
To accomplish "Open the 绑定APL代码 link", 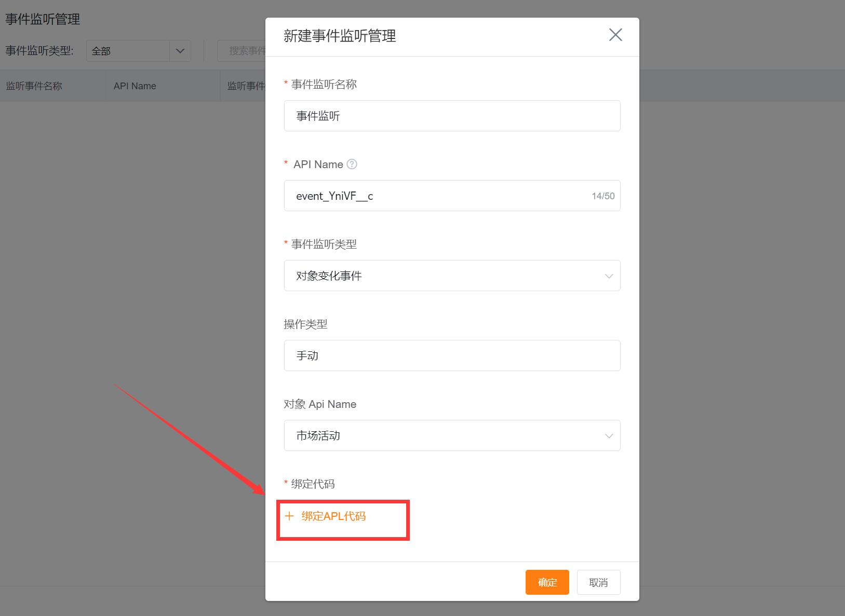I will tap(333, 516).
